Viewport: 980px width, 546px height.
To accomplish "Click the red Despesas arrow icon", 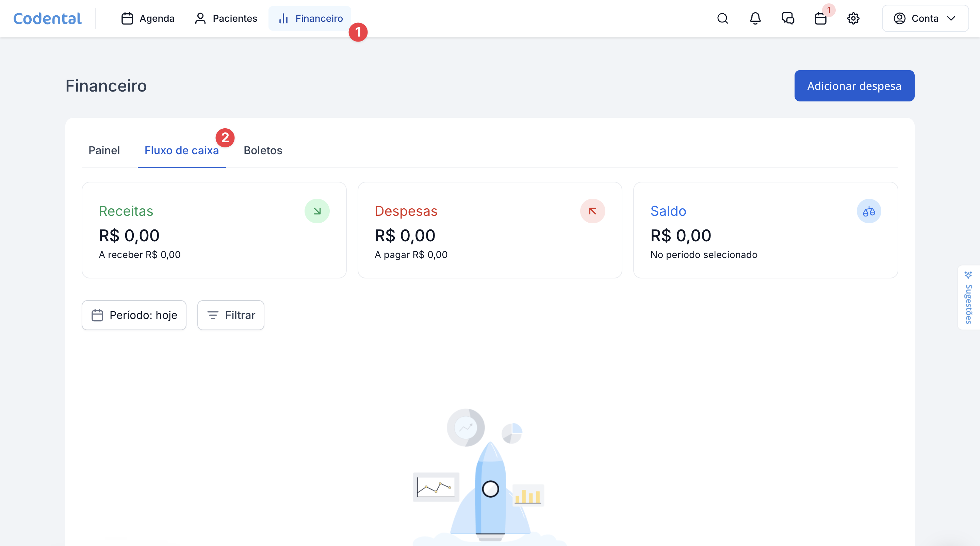I will coord(592,211).
